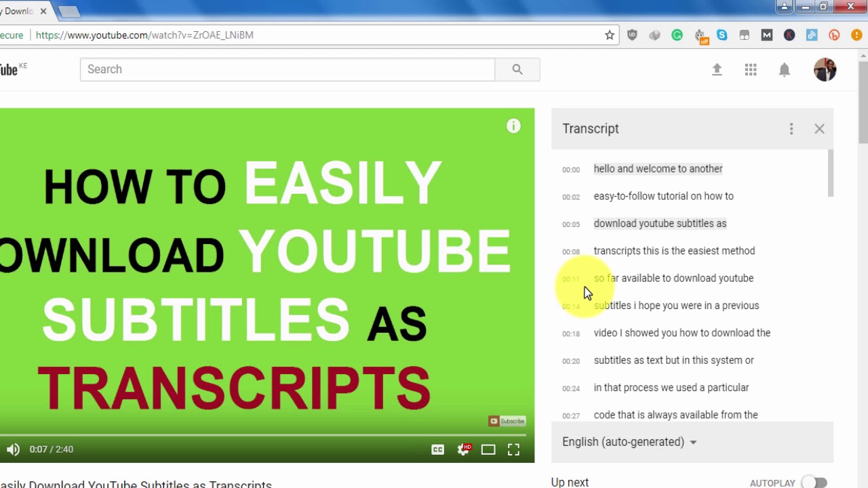Close the current browser tab

pos(43,12)
